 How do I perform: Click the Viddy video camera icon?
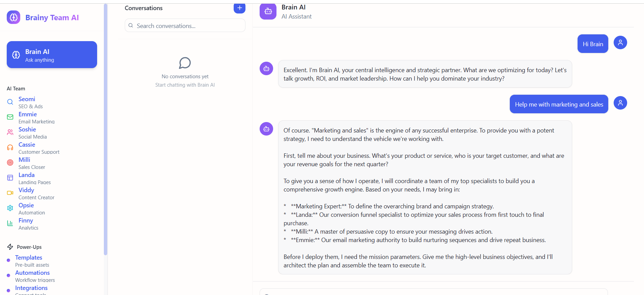pos(10,193)
